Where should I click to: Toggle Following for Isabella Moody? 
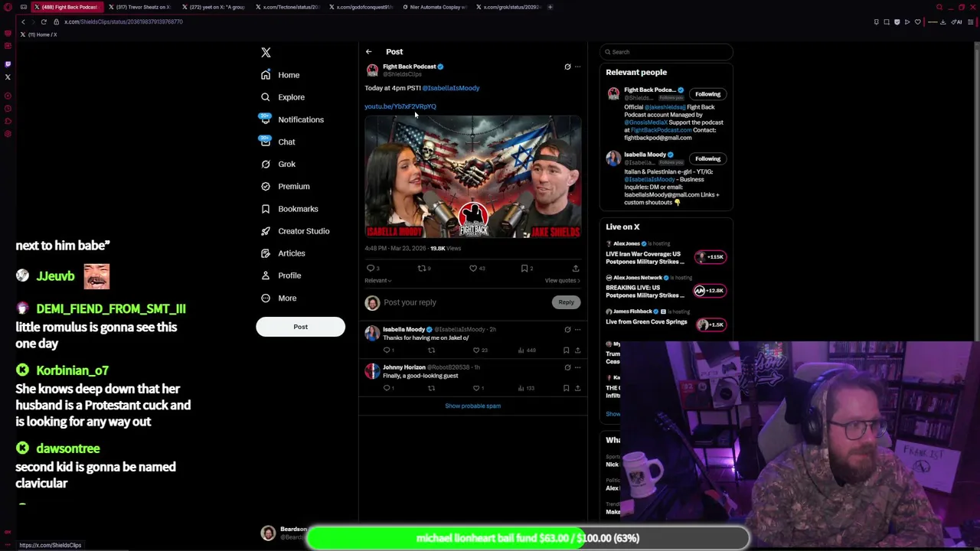pyautogui.click(x=707, y=159)
